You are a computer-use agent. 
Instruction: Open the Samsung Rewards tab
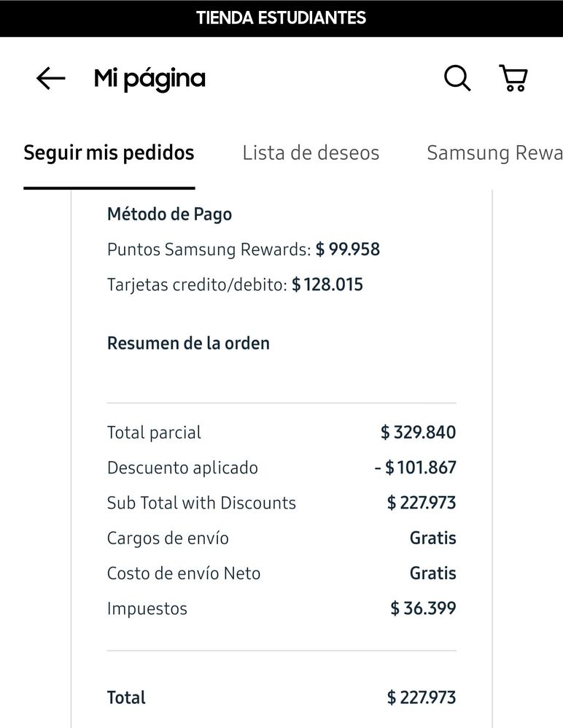point(494,152)
